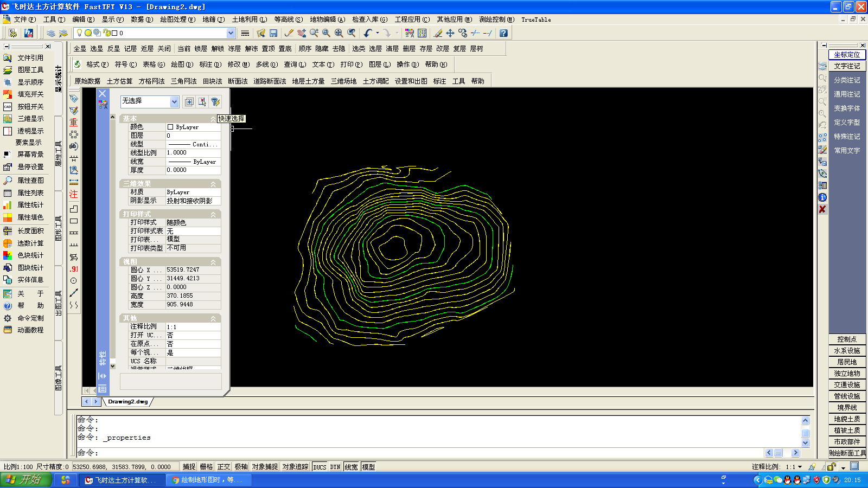Click the line segment icon in vertical toolbar
The width and height of the screenshot is (868, 488).
tap(74, 293)
